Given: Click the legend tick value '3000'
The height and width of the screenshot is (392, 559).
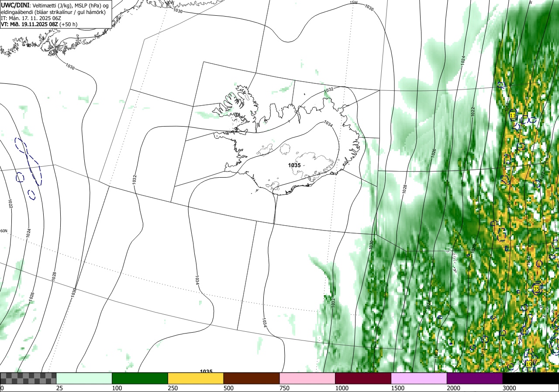Looking at the screenshot, I should pyautogui.click(x=509, y=388).
